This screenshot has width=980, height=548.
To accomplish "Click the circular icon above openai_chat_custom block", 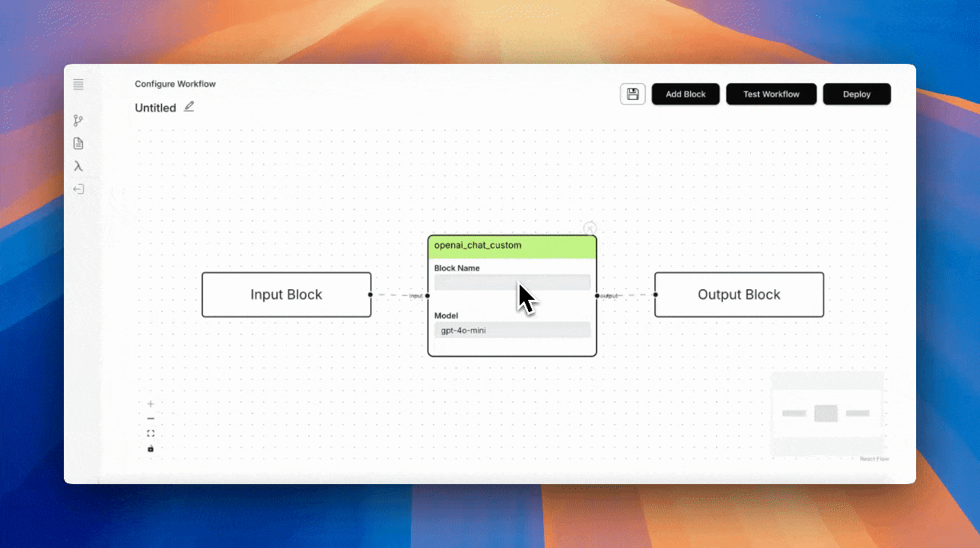I will (590, 228).
